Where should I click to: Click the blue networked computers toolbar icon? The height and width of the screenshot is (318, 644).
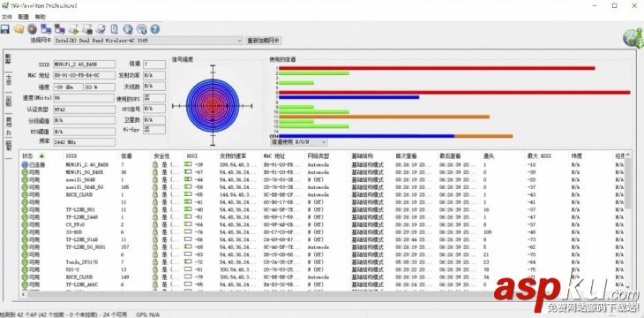(46, 29)
